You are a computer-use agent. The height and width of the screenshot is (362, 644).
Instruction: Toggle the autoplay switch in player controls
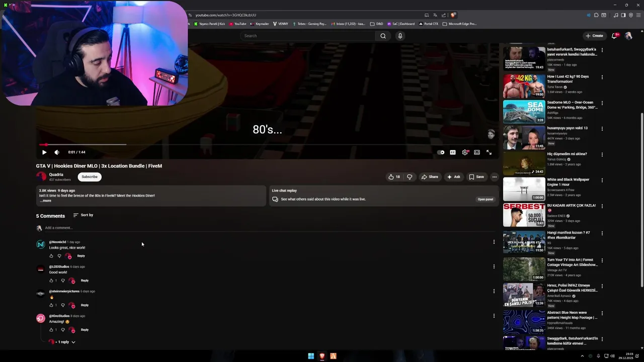click(441, 152)
